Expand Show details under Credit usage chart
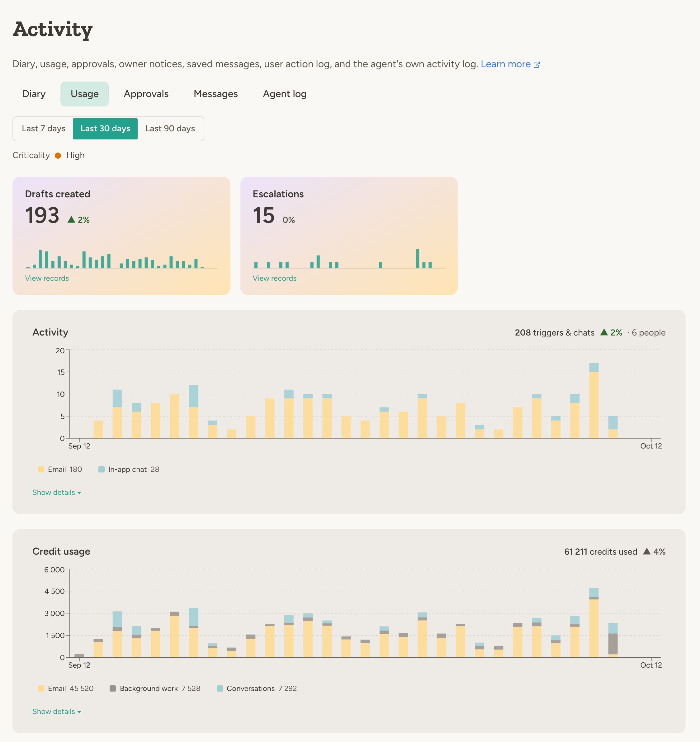The height and width of the screenshot is (742, 700). 57,712
